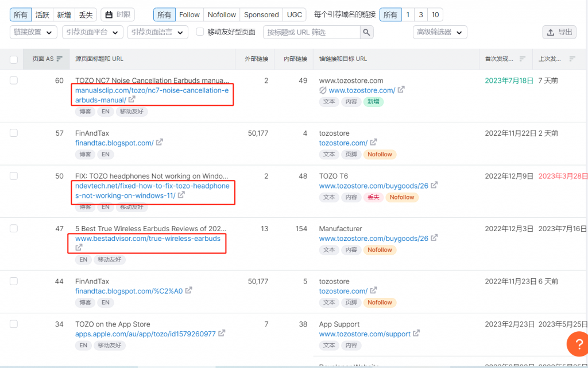Click the sort icon in 页面 AS header
The image size is (588, 368).
pos(59,59)
